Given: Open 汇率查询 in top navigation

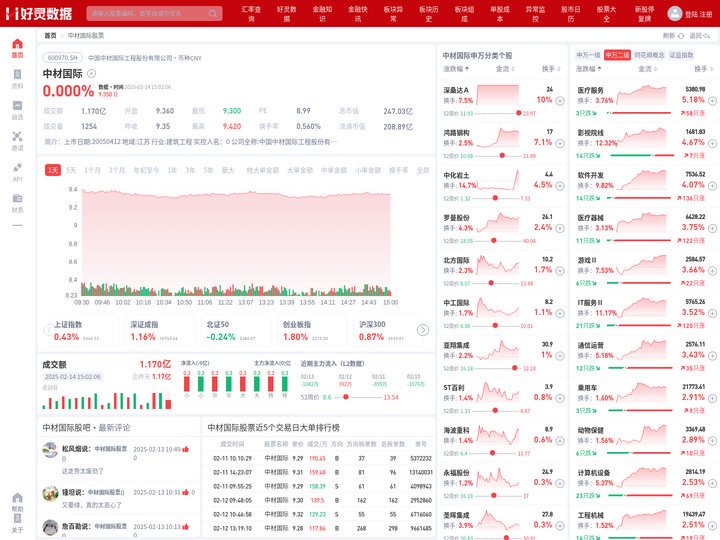Looking at the screenshot, I should coord(251,14).
